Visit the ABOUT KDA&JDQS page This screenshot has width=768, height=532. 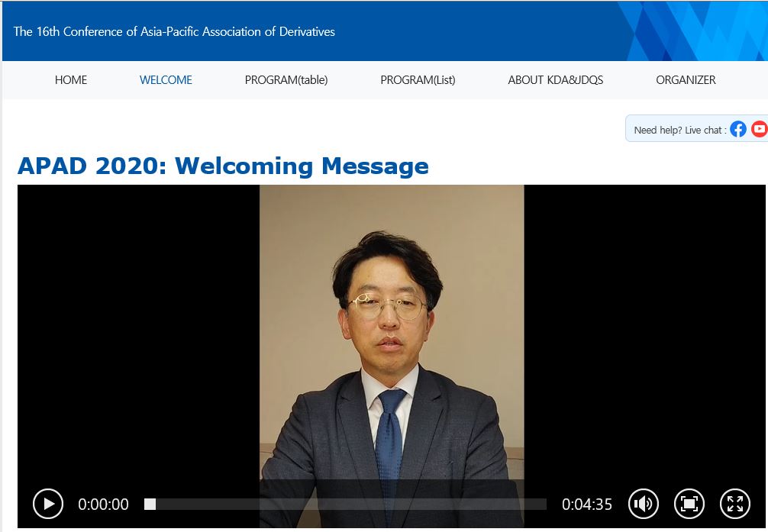[556, 80]
